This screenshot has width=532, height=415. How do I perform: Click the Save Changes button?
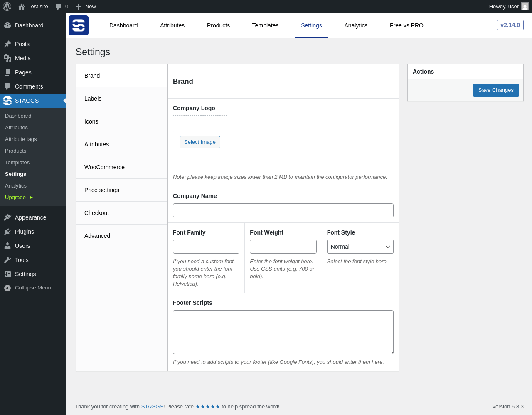(496, 90)
